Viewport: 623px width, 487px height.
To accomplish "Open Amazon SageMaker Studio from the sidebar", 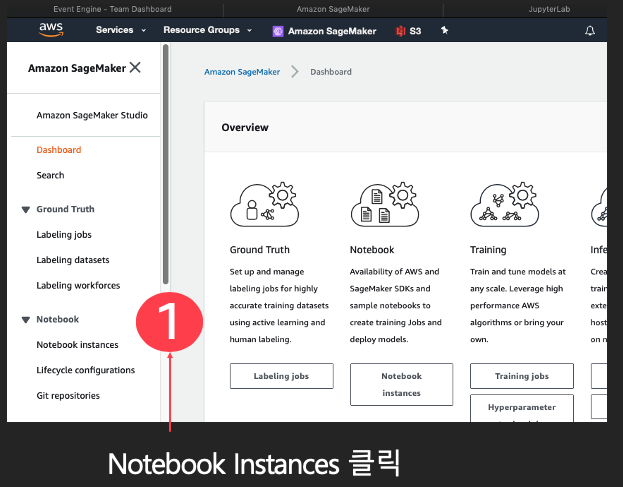I will [x=92, y=115].
